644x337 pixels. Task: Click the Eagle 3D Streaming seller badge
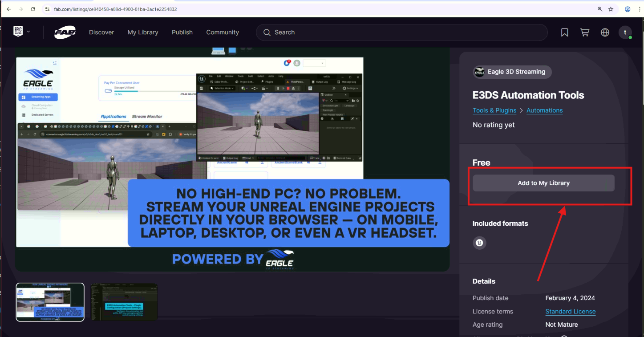coord(512,72)
